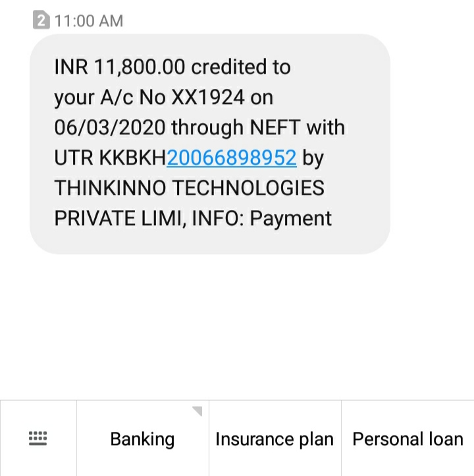Tap the 06/03/2020 date in message
Image resolution: width=474 pixels, height=476 pixels.
tap(110, 127)
